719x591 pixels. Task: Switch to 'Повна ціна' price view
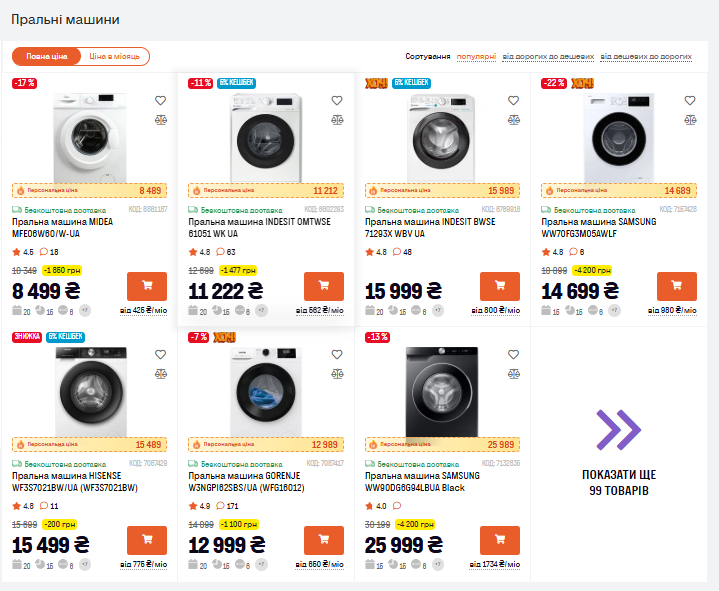click(43, 57)
